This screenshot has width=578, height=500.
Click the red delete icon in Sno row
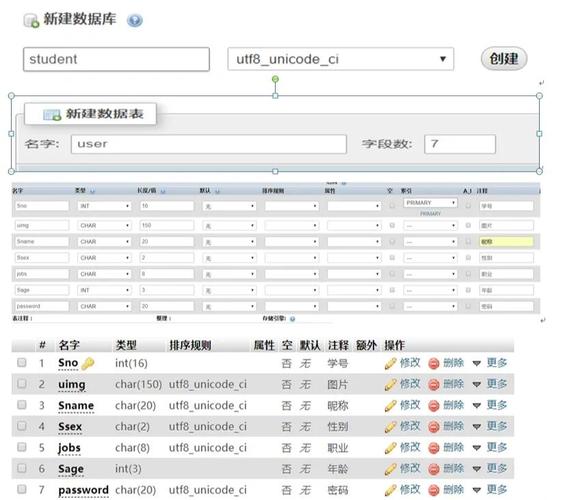point(434,364)
